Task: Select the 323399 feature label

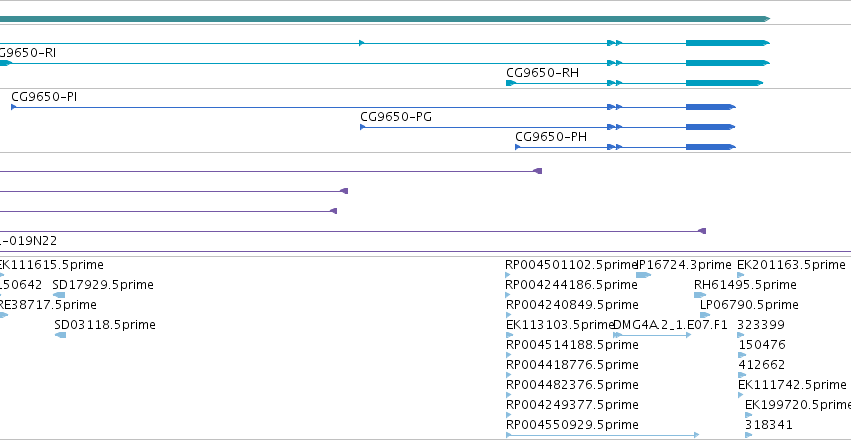Action: [x=761, y=325]
